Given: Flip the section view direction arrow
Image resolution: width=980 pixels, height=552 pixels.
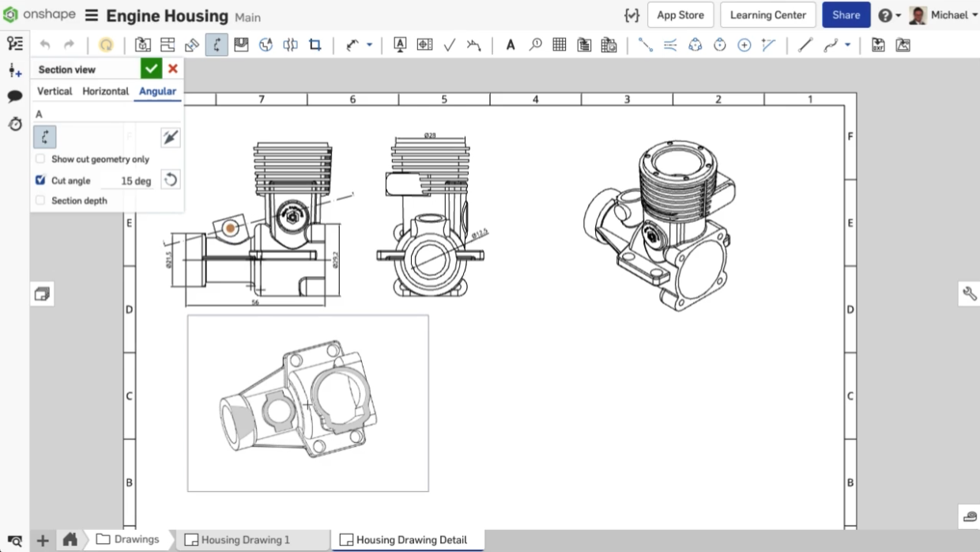Looking at the screenshot, I should [170, 138].
